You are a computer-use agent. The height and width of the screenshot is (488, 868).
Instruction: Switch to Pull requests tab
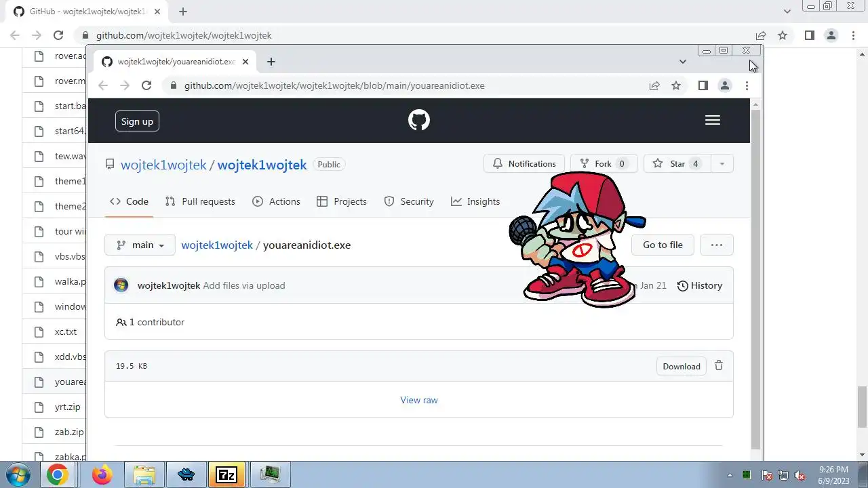pyautogui.click(x=200, y=201)
